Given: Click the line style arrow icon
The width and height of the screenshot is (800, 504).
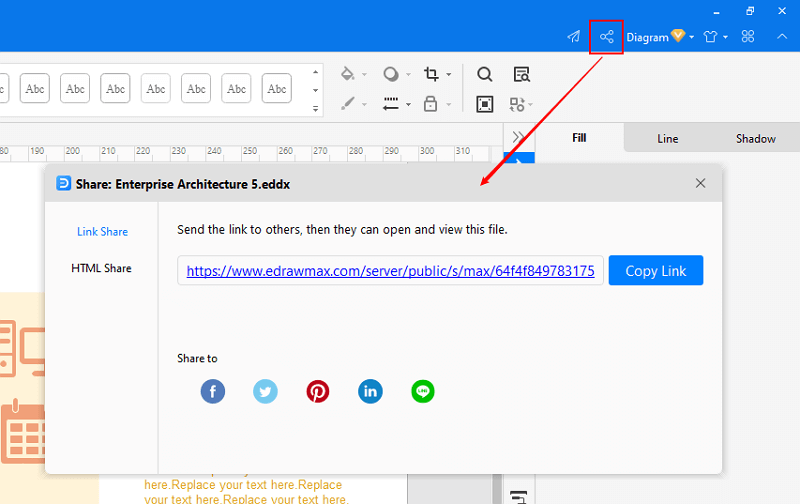Looking at the screenshot, I should [x=391, y=104].
